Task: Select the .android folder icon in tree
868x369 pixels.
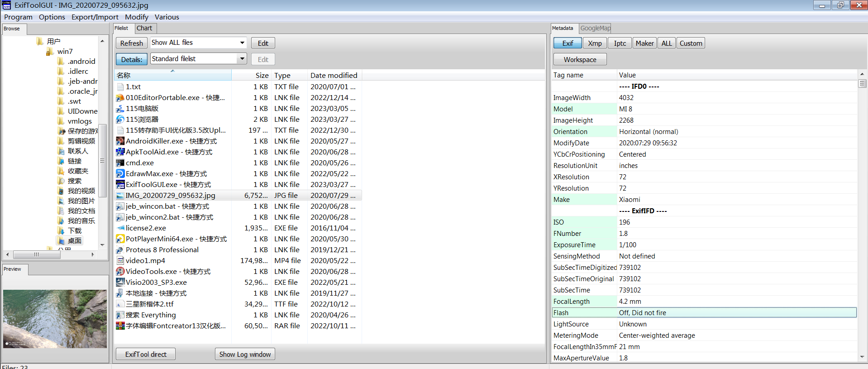Action: coord(61,62)
